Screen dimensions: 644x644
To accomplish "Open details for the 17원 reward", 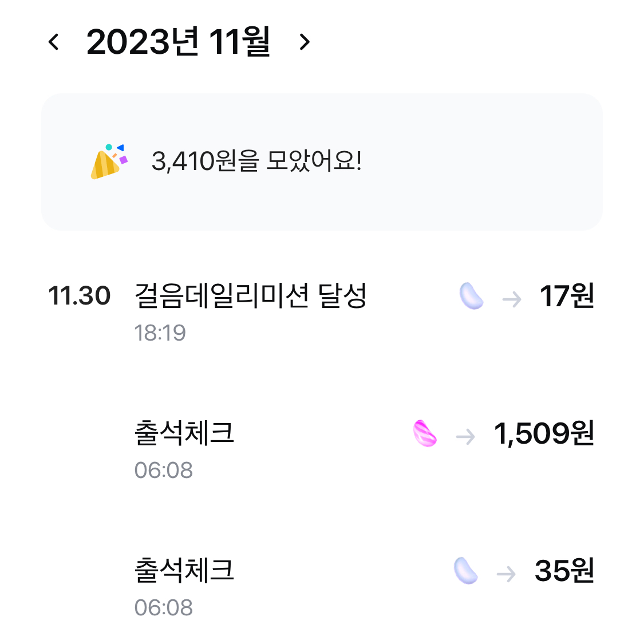I will (x=567, y=296).
